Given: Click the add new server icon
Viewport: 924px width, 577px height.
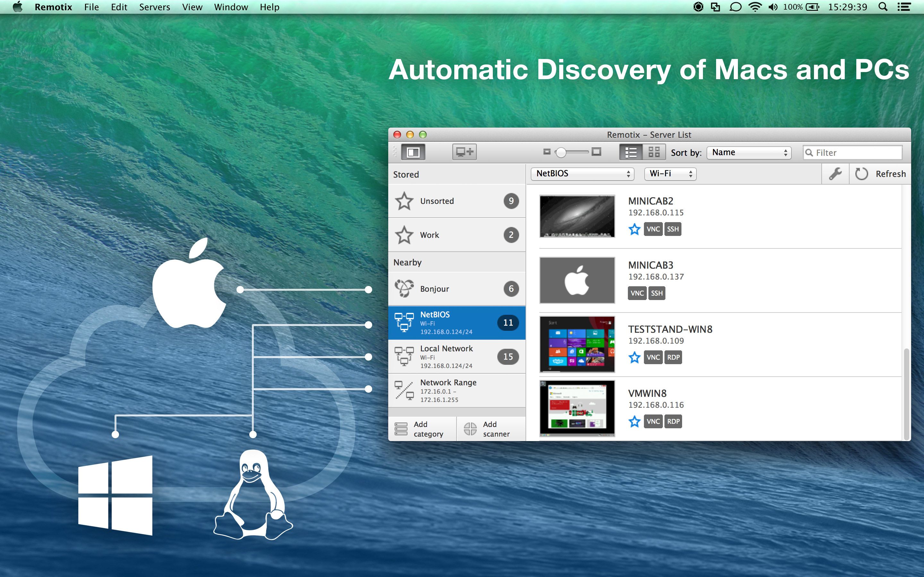Looking at the screenshot, I should pyautogui.click(x=464, y=152).
